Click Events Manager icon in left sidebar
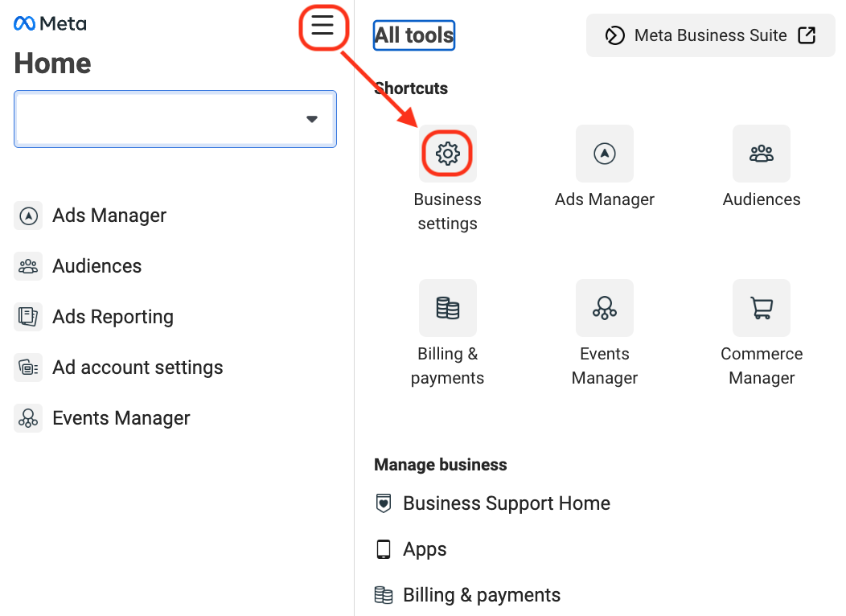This screenshot has height=616, width=846. [28, 418]
